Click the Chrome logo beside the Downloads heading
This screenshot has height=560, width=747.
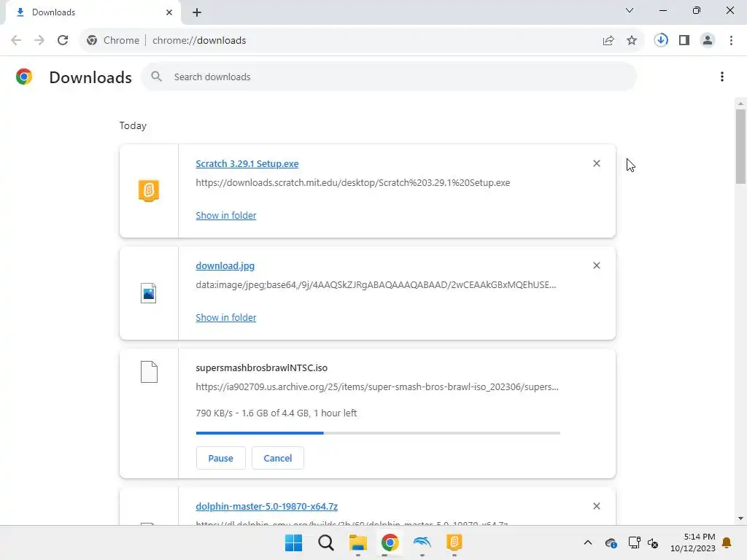[x=24, y=77]
